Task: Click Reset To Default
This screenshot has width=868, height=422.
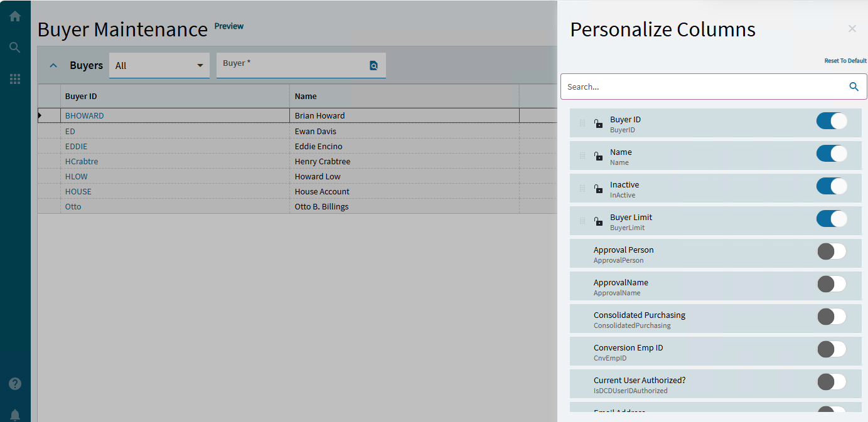Action: (x=845, y=61)
